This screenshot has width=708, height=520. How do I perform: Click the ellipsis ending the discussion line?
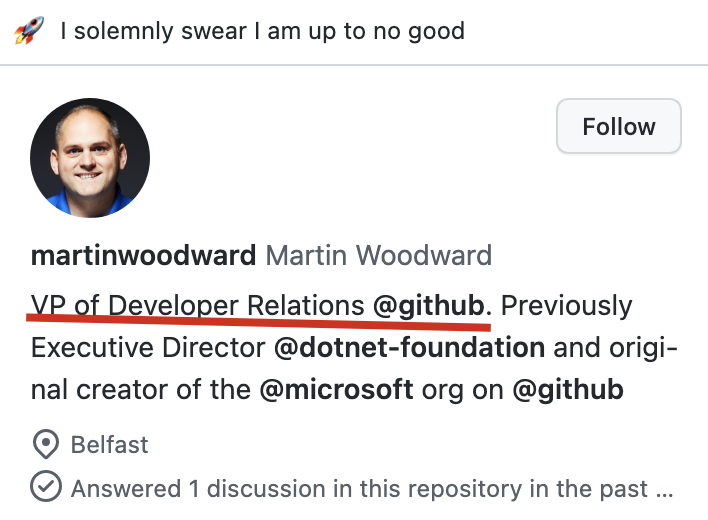click(664, 490)
